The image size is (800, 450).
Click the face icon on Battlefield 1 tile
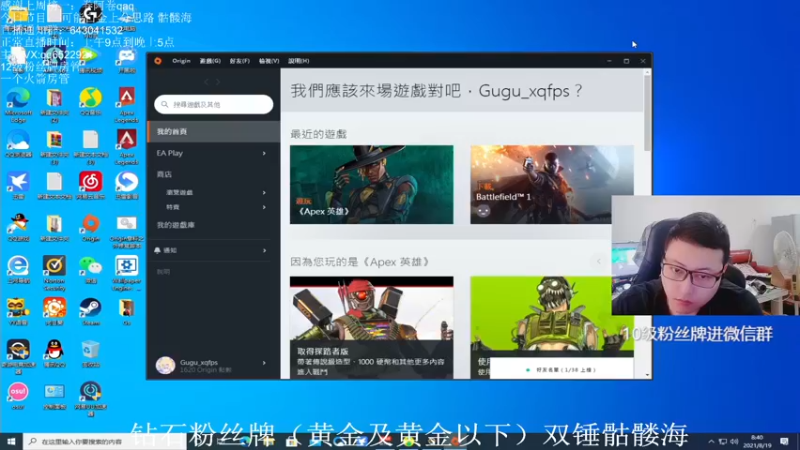484,210
